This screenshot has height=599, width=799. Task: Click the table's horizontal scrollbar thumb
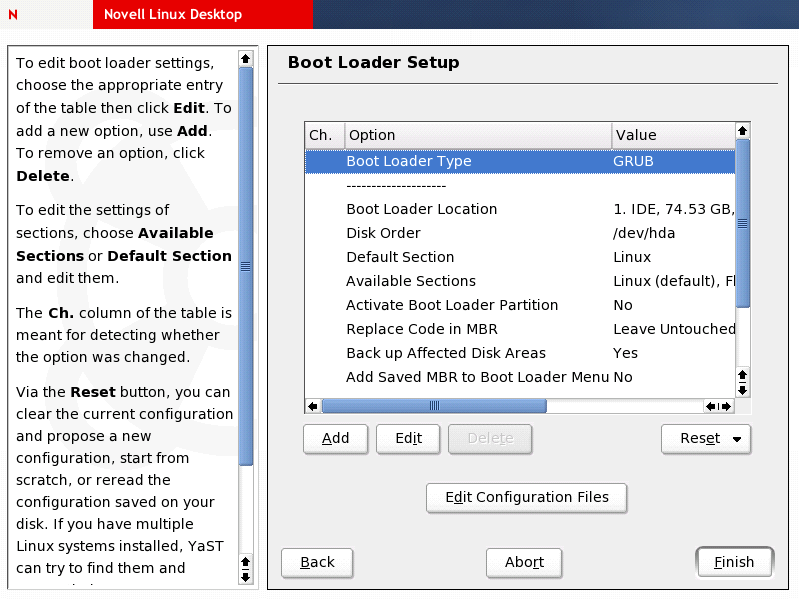[434, 406]
